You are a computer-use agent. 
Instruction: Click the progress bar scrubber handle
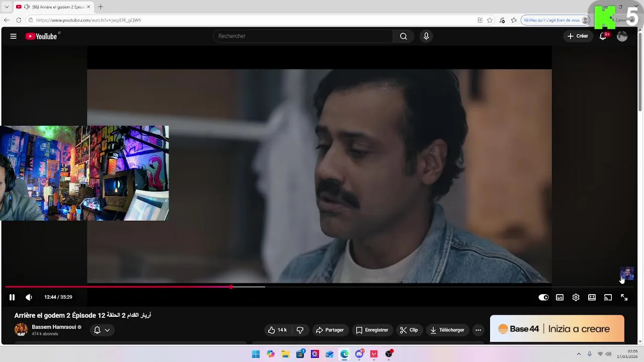231,287
